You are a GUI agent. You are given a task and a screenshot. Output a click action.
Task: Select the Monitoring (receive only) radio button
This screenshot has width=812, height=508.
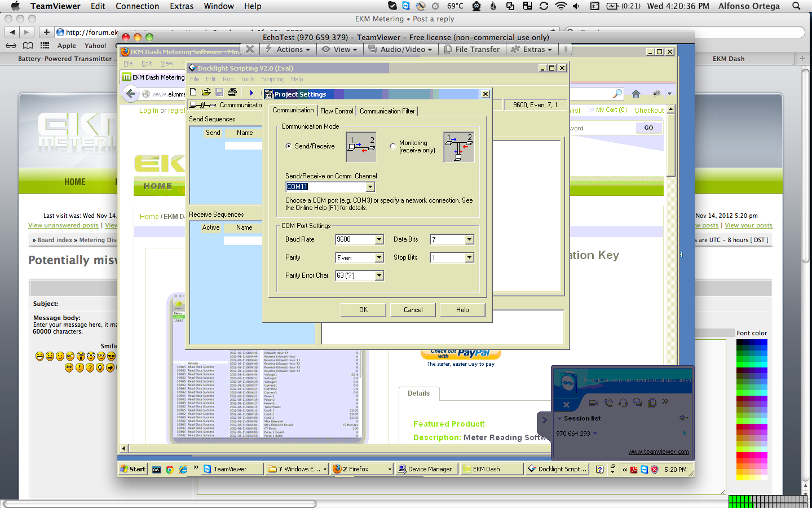point(393,146)
